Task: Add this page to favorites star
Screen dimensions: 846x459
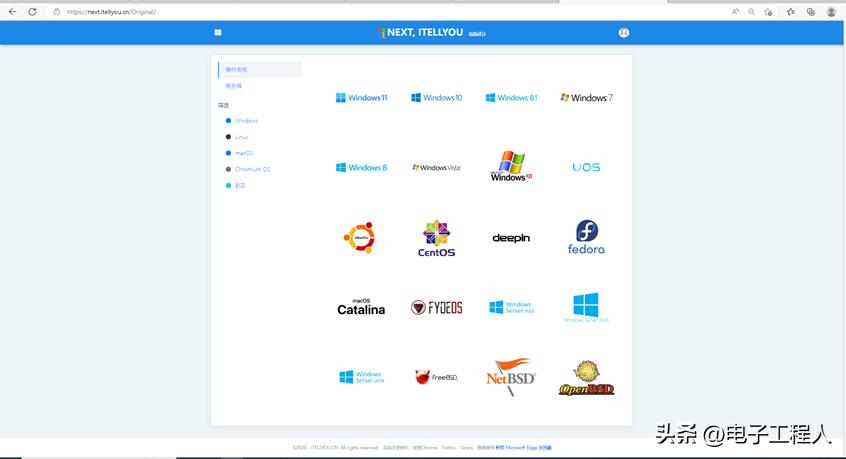Action: pos(768,11)
